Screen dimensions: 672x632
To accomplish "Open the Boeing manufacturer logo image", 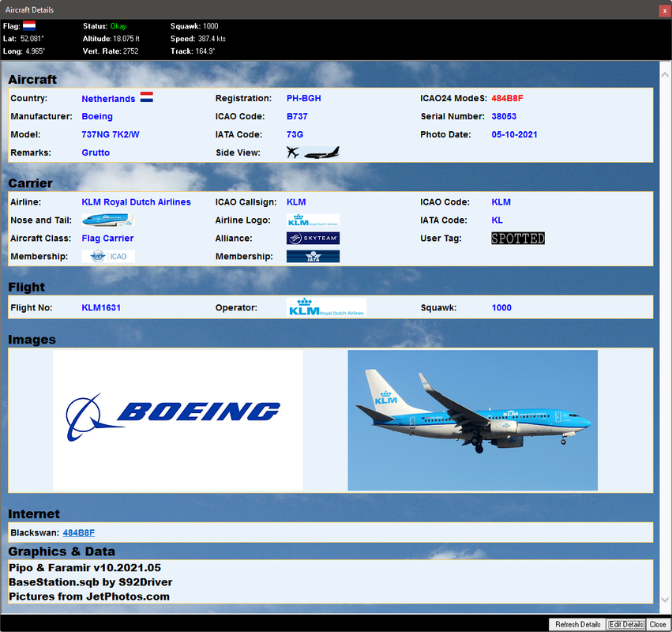I will click(x=178, y=420).
